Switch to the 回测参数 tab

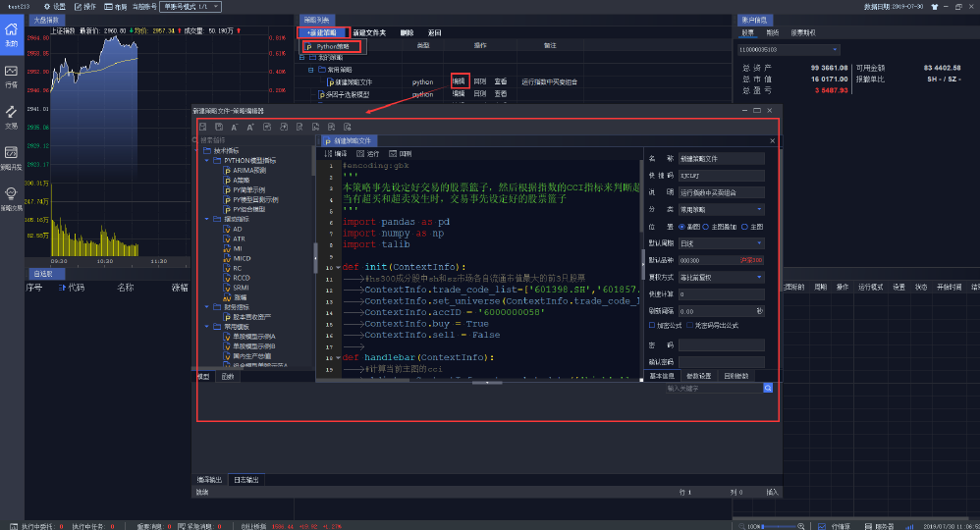point(735,376)
